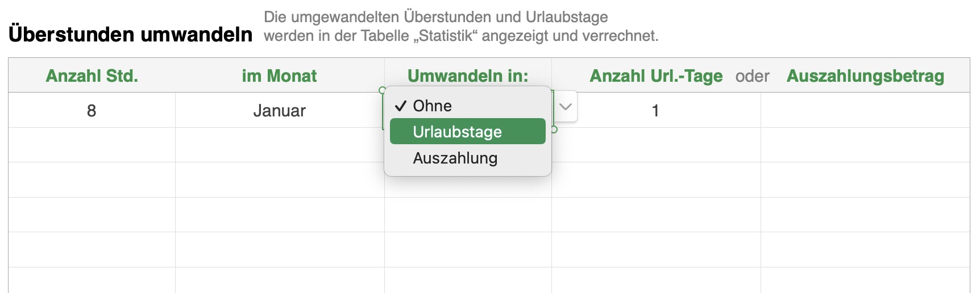Select the cell showing 1 under Anzahl Url.-Tage

coord(655,111)
